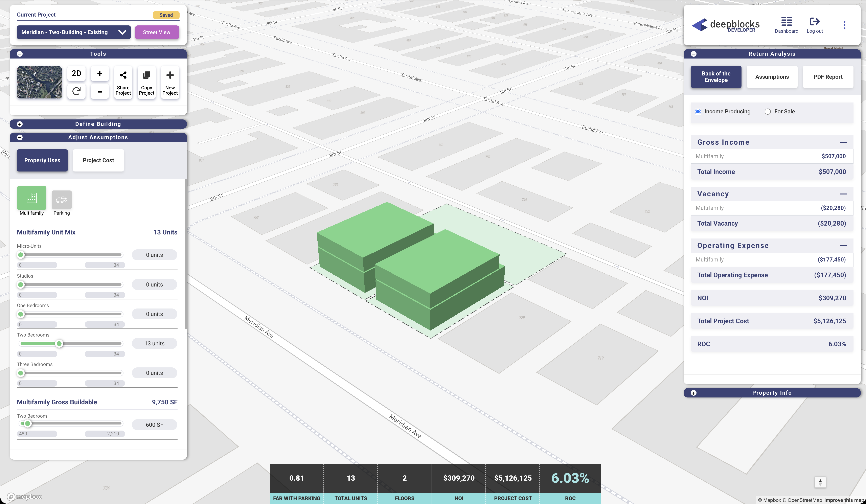The image size is (866, 504).
Task: Click the Improve this map link
Action: tap(844, 500)
